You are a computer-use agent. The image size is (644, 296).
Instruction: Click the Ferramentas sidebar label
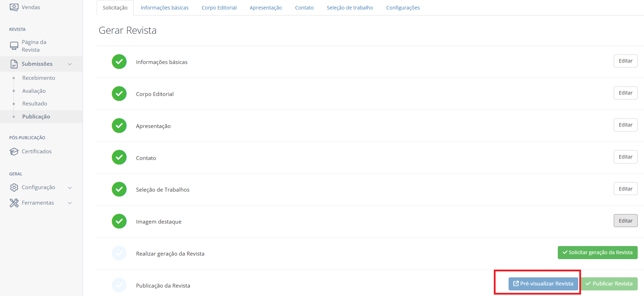[38, 203]
